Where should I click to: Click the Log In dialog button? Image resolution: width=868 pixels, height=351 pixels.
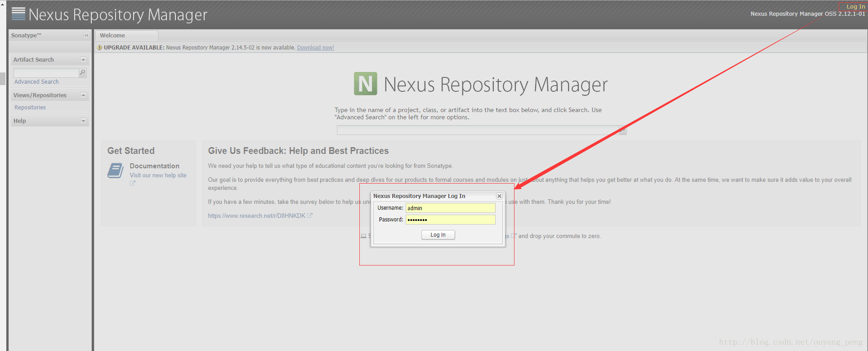[x=438, y=235]
